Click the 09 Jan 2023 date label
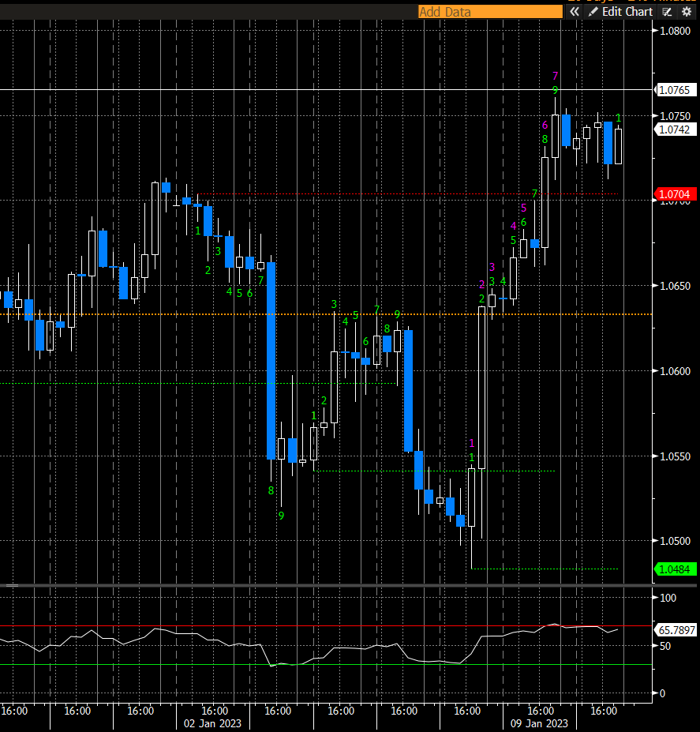This screenshot has height=732, width=700. [539, 723]
